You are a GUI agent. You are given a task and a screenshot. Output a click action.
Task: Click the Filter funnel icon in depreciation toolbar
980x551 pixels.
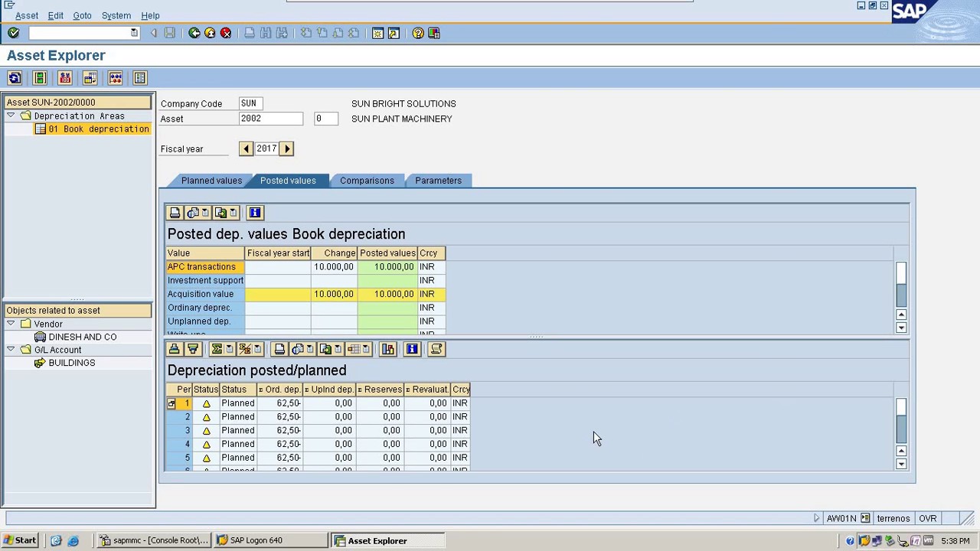pos(193,349)
